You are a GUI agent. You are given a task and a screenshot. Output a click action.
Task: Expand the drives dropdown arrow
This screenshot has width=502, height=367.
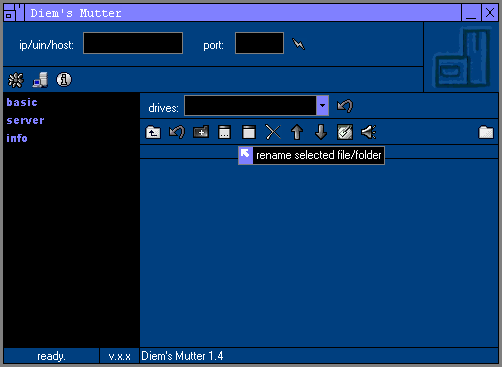coord(322,106)
